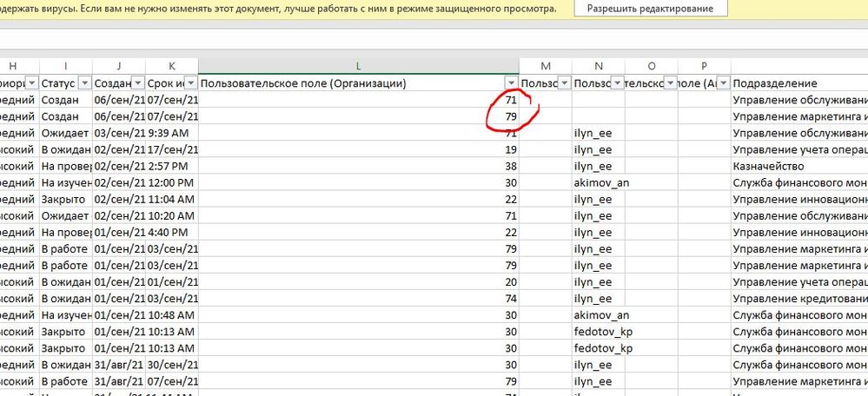Select column header I

(x=66, y=66)
